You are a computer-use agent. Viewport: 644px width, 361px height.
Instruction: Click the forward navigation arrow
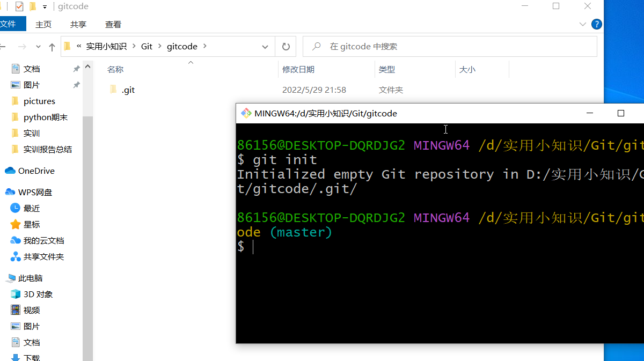click(x=22, y=47)
